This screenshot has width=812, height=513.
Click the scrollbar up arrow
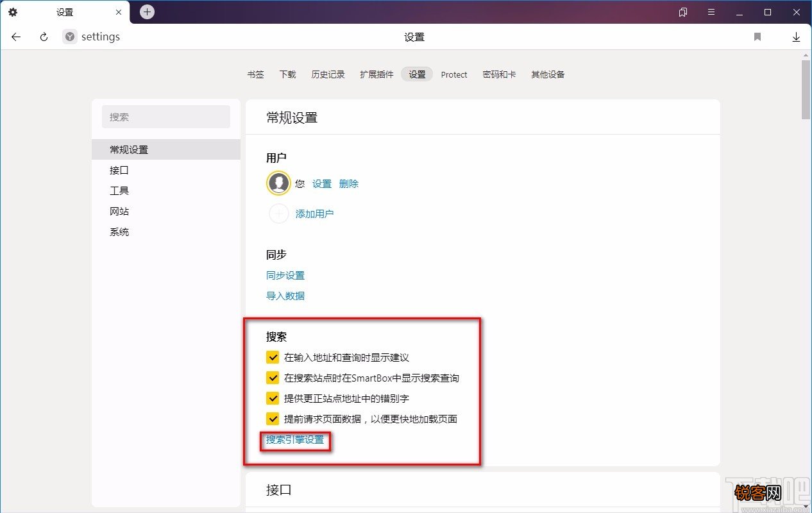806,55
